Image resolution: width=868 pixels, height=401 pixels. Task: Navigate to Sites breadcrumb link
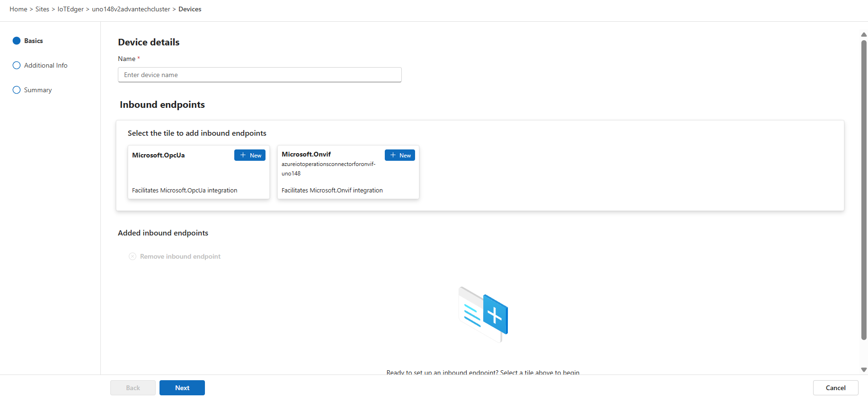click(x=42, y=9)
